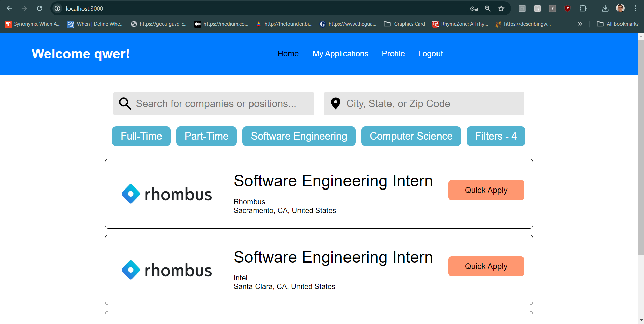Quick Apply to the Rhombus Sacramento internship

(486, 190)
